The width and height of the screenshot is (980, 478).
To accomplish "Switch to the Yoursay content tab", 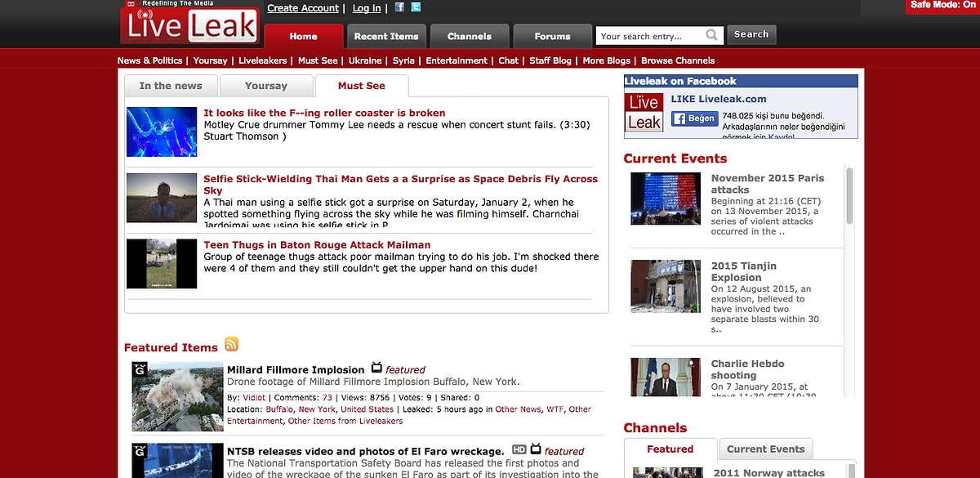I will (266, 86).
